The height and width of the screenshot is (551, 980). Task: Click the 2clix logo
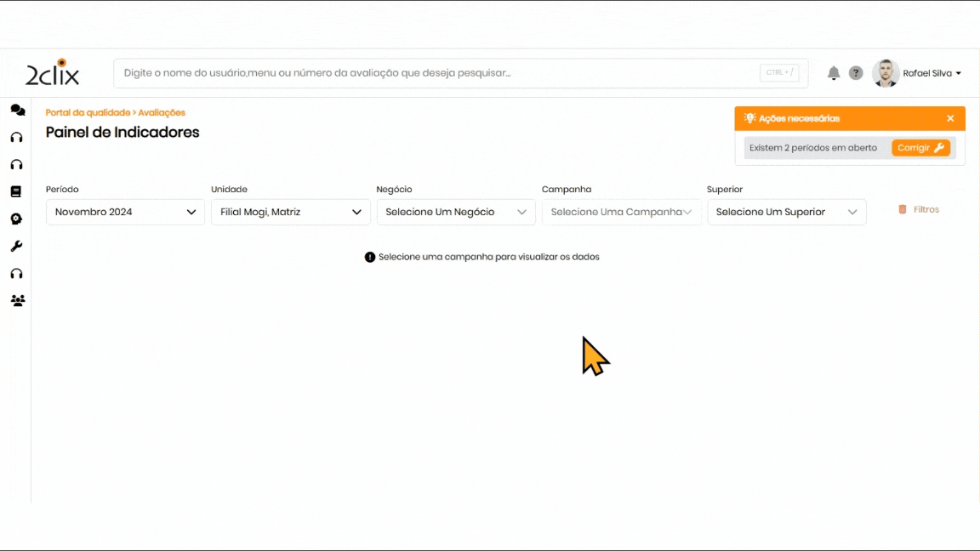(53, 73)
